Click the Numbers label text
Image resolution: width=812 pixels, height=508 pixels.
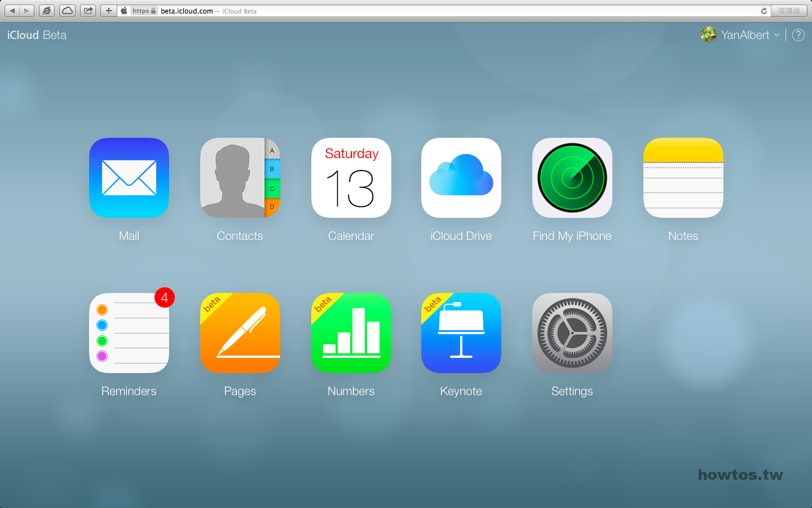point(351,391)
